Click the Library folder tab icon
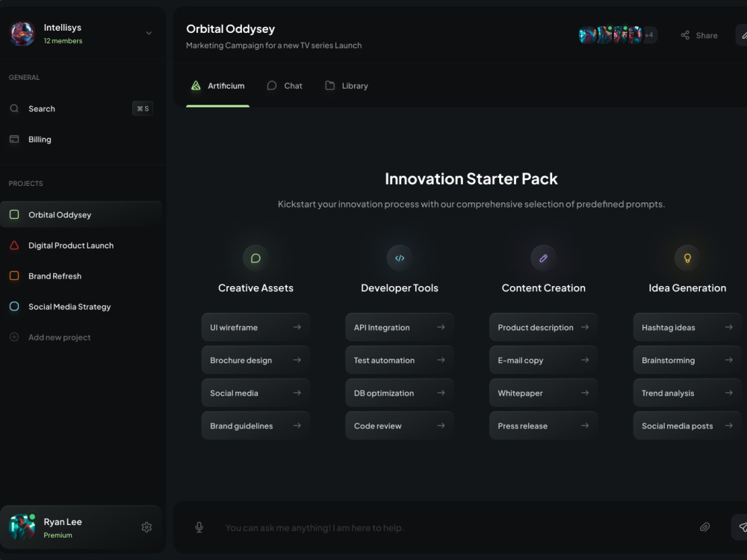Image resolution: width=747 pixels, height=560 pixels. pyautogui.click(x=329, y=86)
